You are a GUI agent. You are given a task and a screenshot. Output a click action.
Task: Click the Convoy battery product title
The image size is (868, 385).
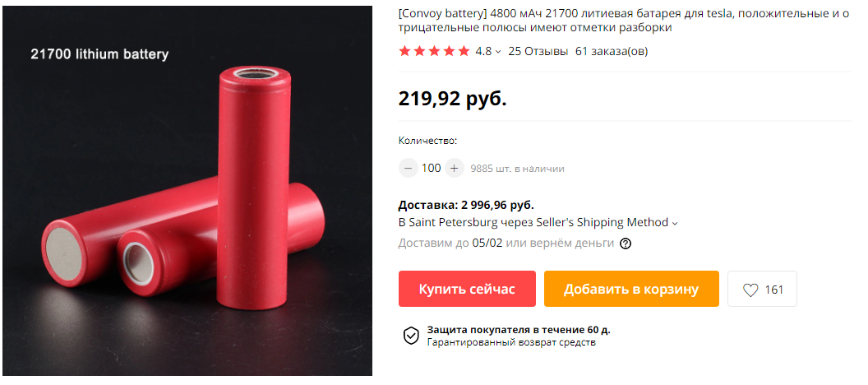[623, 21]
